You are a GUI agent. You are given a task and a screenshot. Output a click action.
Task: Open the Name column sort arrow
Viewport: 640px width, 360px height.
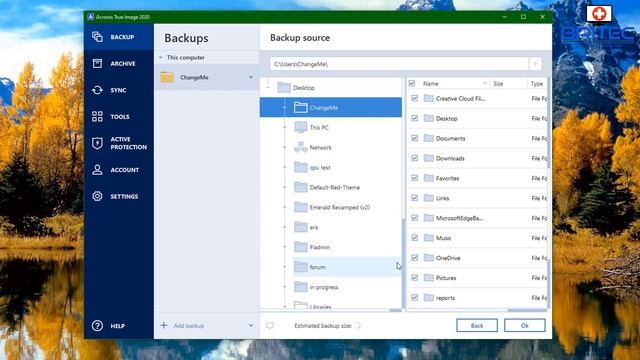pos(484,83)
